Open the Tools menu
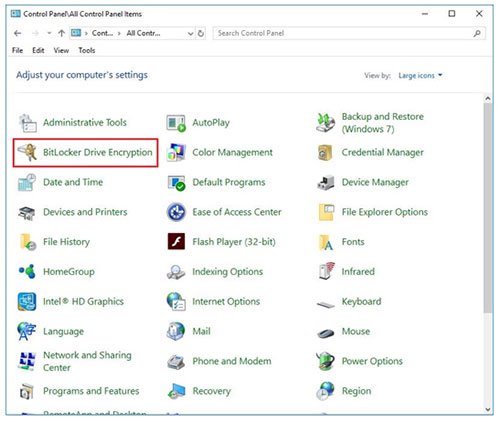 (87, 50)
